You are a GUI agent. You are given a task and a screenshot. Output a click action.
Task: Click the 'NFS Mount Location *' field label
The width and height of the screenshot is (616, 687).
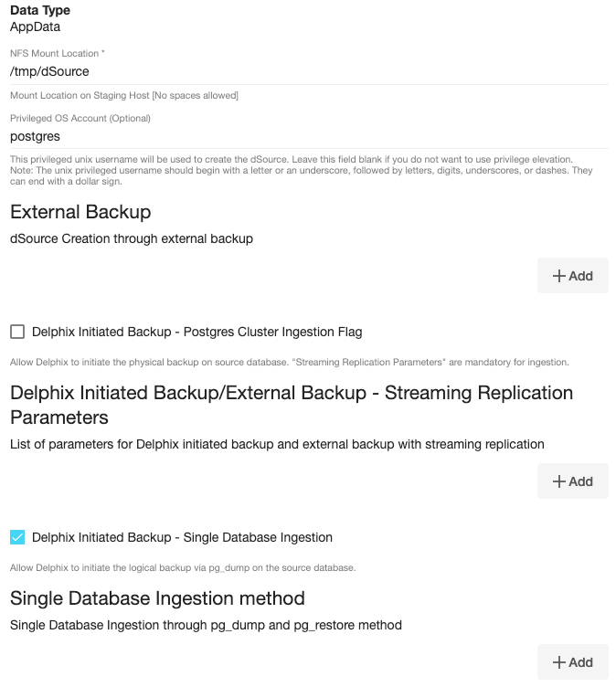coord(57,53)
